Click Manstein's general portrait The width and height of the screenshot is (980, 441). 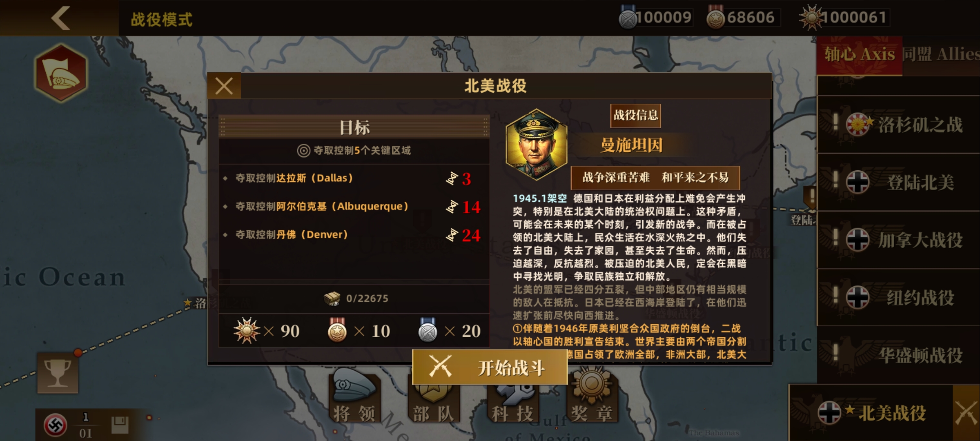coord(537,145)
